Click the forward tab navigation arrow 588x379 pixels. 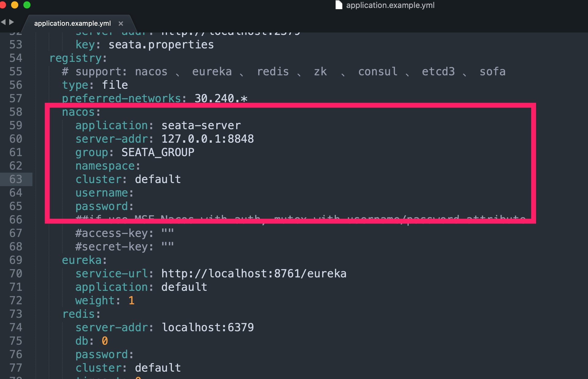pos(11,22)
